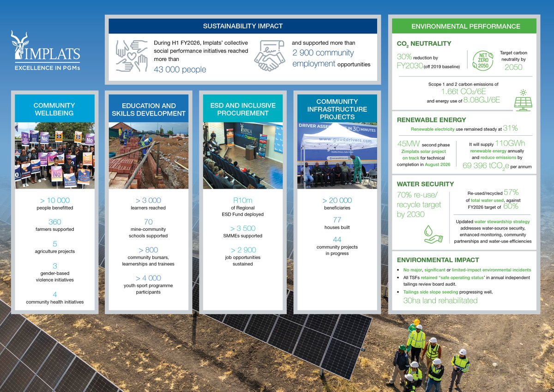The width and height of the screenshot is (554, 392).
Task: Select the Sustainability Impact header
Action: pyautogui.click(x=243, y=26)
